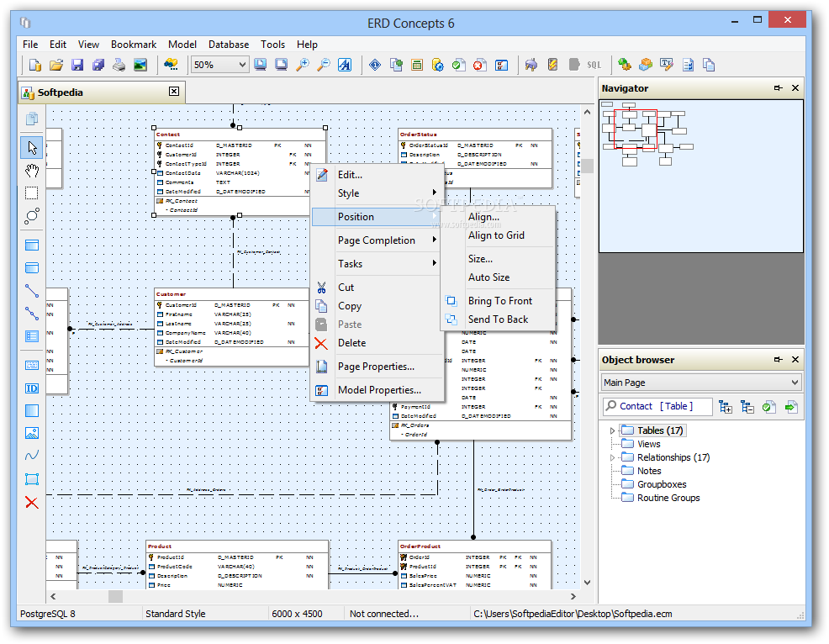The width and height of the screenshot is (829, 644).
Task: Expand the Tables (17) tree node
Action: point(612,431)
